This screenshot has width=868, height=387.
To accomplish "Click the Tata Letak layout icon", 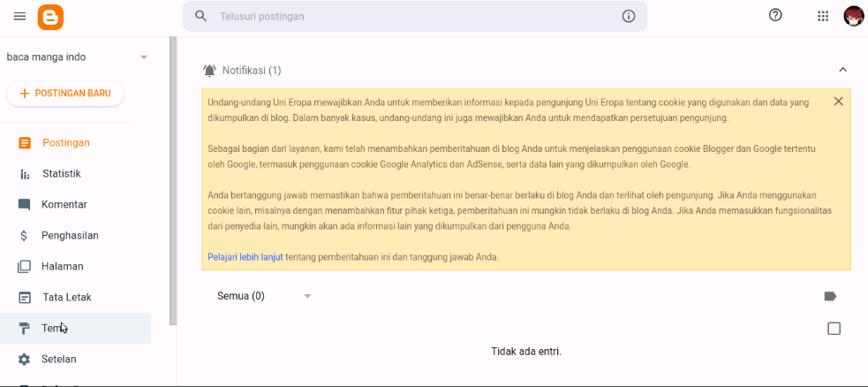I will coord(25,298).
